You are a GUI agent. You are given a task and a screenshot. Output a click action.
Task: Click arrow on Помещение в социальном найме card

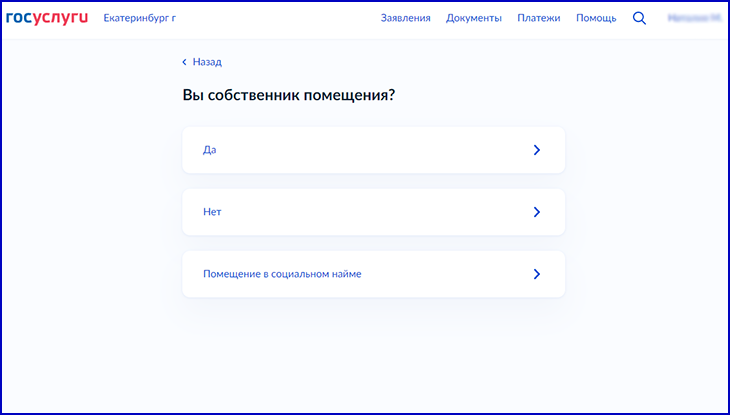pos(536,274)
